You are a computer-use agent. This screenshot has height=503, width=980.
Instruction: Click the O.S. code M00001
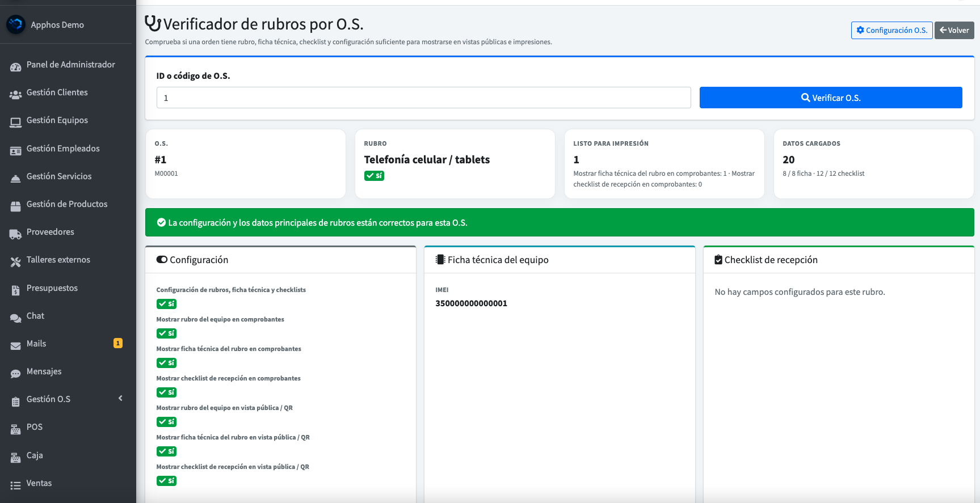coord(166,174)
